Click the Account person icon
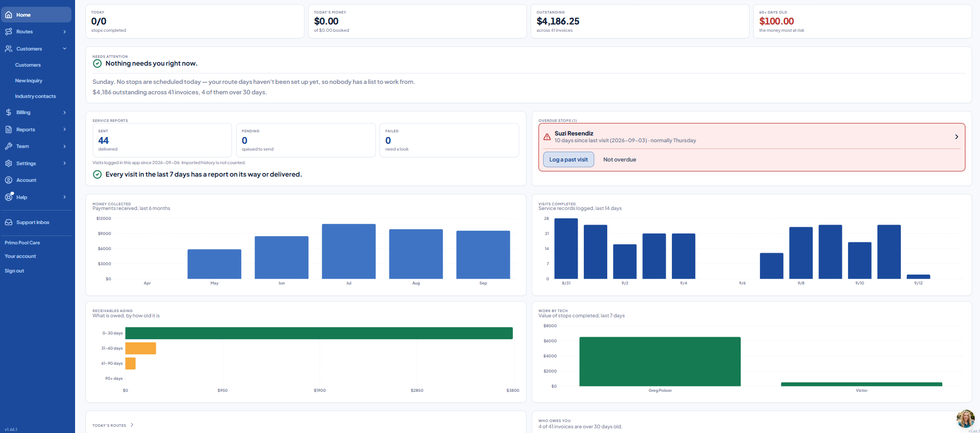This screenshot has width=980, height=433. coord(8,180)
